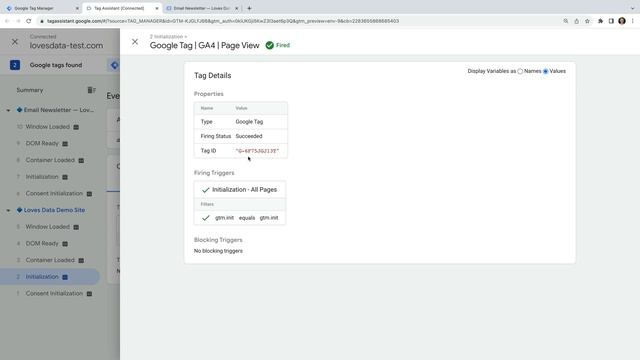The image size is (640, 360).
Task: Go back in browser
Action: click(x=7, y=21)
